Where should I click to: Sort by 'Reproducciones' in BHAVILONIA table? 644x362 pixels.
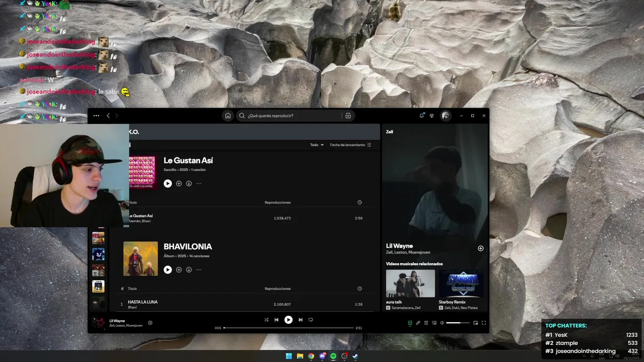pos(278,289)
